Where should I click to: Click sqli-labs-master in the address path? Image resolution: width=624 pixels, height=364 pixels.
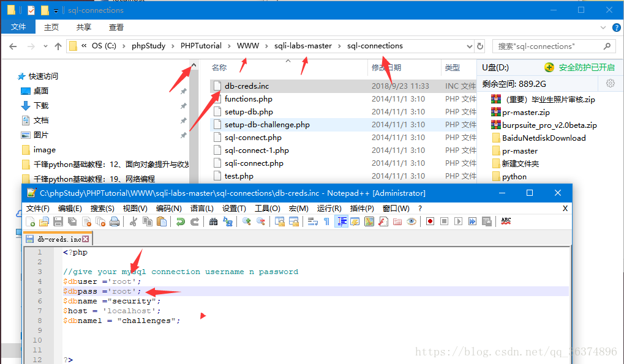tap(303, 46)
